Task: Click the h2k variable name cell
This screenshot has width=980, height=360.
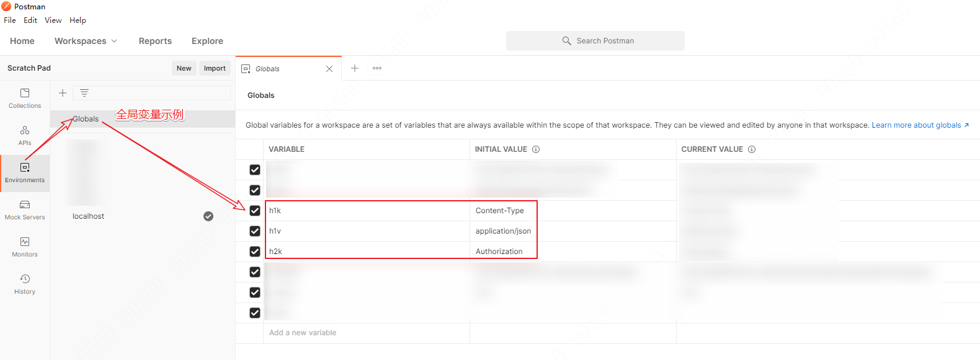Action: [367, 252]
